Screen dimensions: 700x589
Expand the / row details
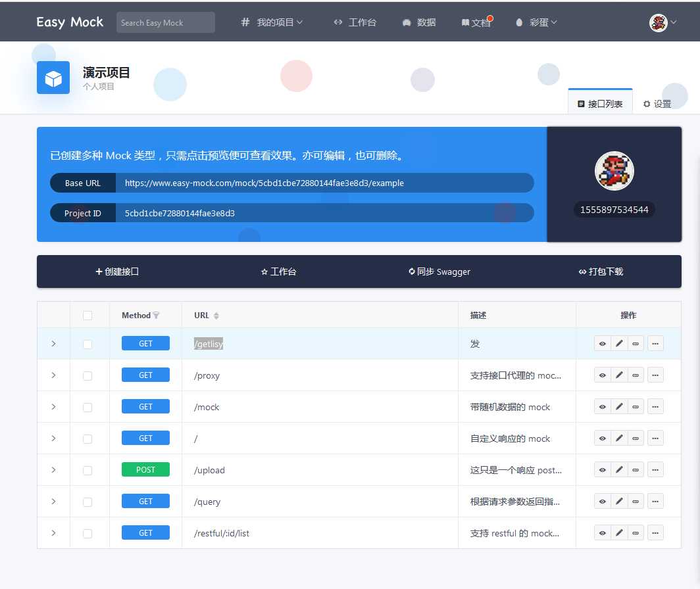53,438
